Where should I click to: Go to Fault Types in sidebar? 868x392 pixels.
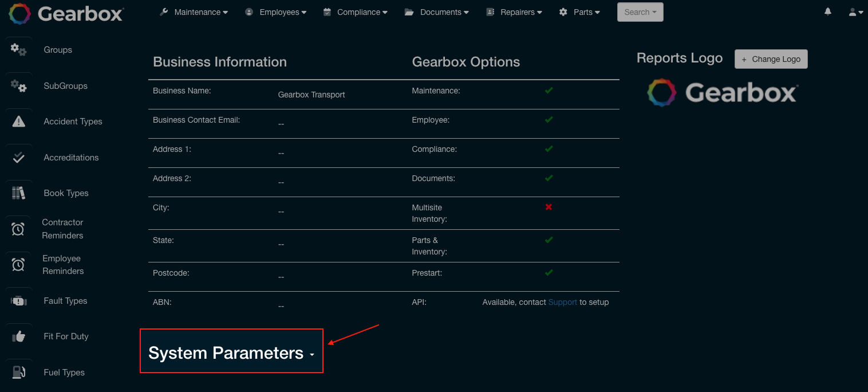(x=65, y=301)
